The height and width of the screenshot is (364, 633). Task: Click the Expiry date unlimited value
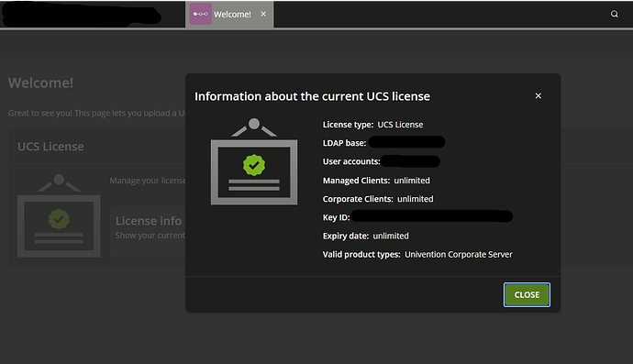[391, 236]
